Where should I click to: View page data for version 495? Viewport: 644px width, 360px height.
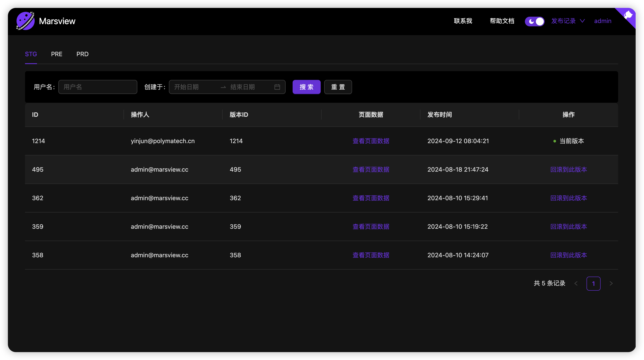371,169
